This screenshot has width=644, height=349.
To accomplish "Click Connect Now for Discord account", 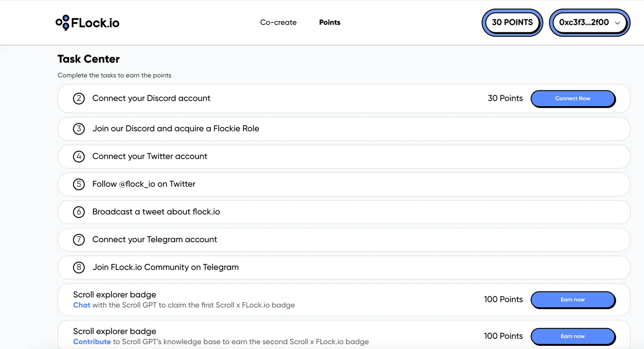I will pos(573,99).
